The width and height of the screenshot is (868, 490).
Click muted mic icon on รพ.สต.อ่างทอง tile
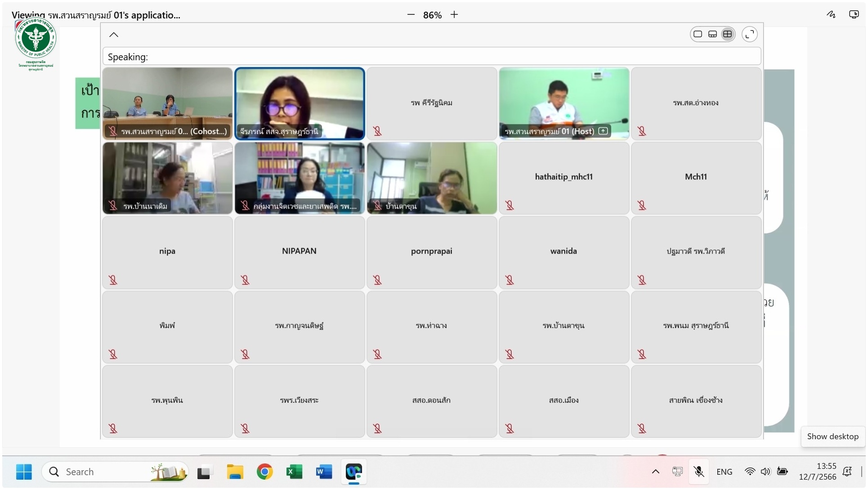(642, 131)
